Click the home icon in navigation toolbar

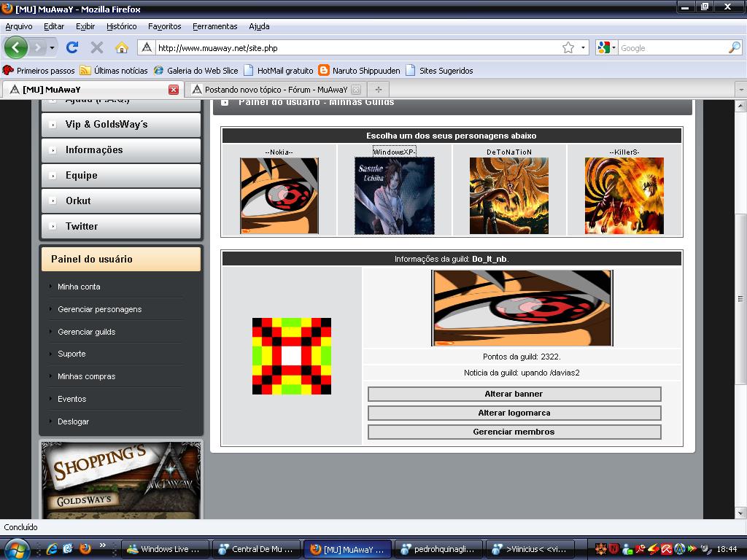point(122,47)
